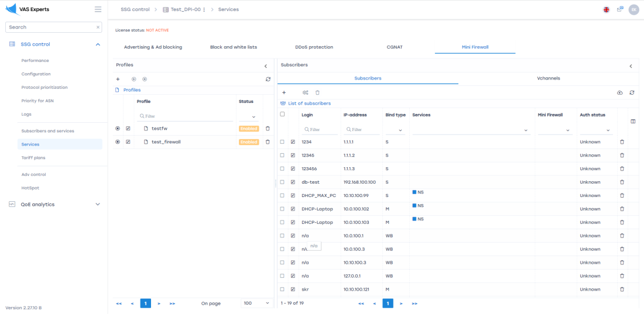Open the column layout icon in subscribers table
Image resolution: width=644 pixels, height=314 pixels.
coord(633,122)
